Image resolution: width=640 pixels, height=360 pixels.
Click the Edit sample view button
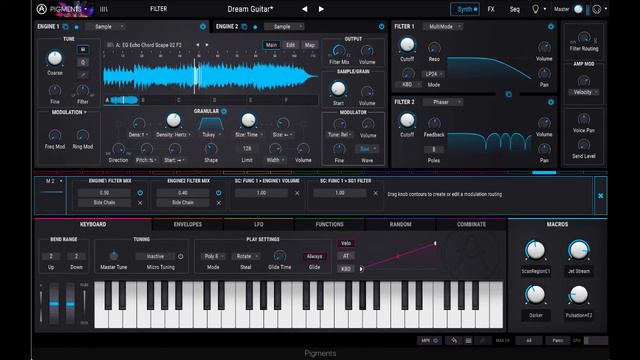[x=290, y=45]
